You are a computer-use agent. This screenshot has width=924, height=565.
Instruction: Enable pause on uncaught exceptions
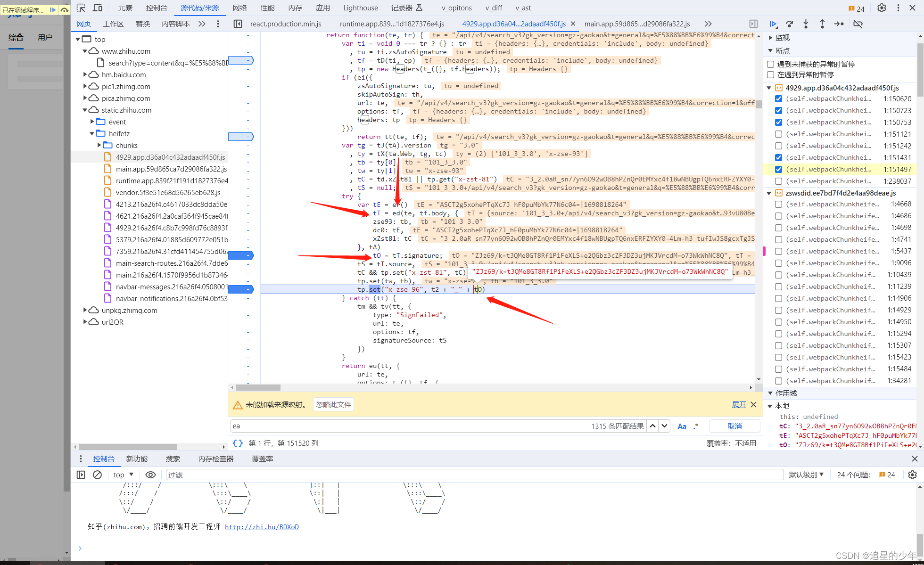[771, 64]
